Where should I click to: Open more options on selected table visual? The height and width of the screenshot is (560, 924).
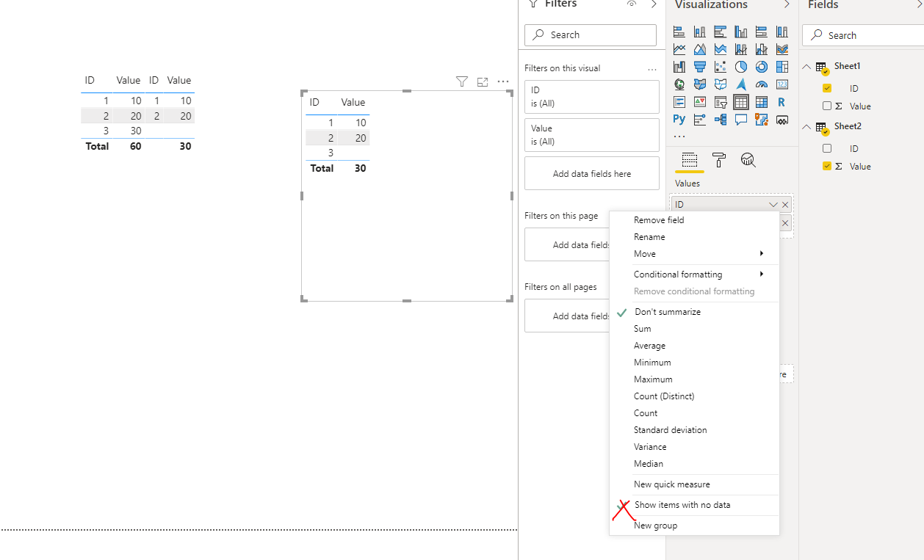[503, 81]
